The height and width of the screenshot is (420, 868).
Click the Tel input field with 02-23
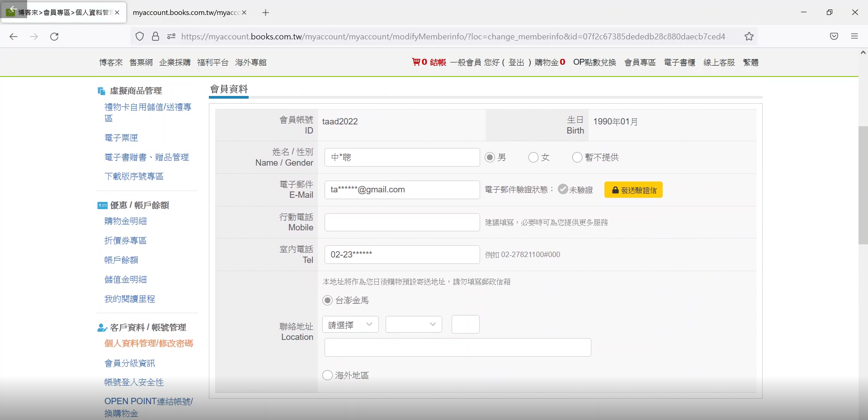[402, 254]
